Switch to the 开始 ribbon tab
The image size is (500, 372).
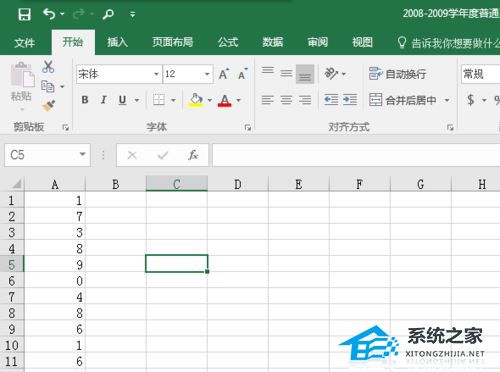pyautogui.click(x=73, y=42)
